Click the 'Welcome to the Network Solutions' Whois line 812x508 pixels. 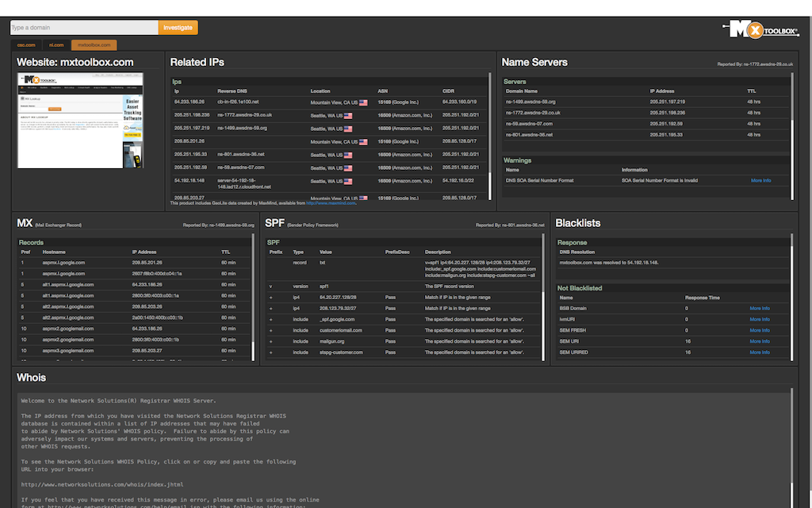click(x=119, y=401)
